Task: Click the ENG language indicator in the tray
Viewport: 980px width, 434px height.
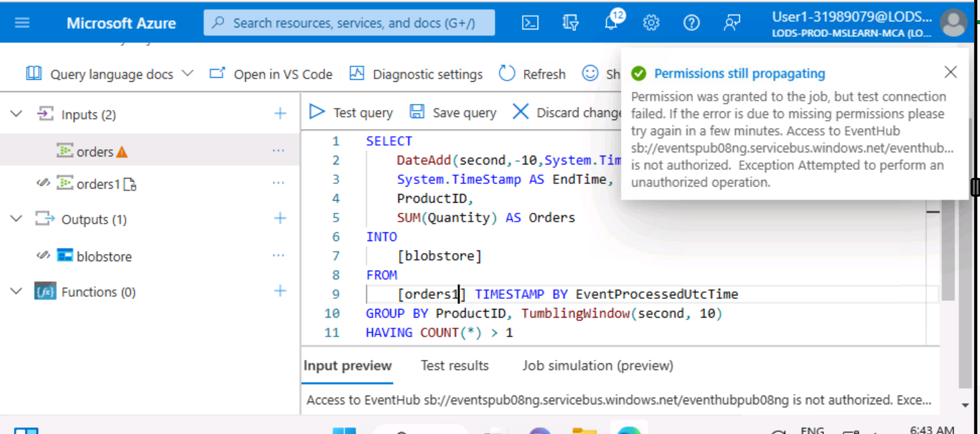Action: click(x=812, y=430)
